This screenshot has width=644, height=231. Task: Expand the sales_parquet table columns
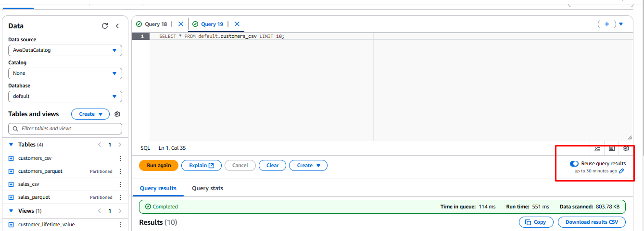point(11,197)
